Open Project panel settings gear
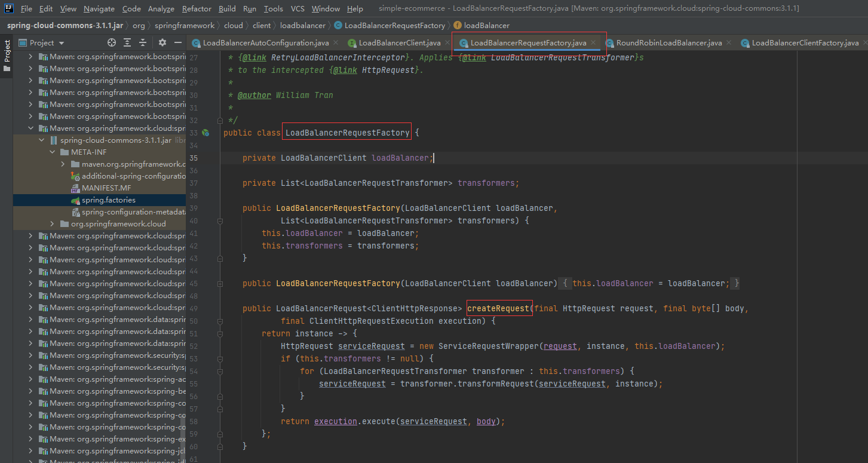868x463 pixels. (162, 43)
